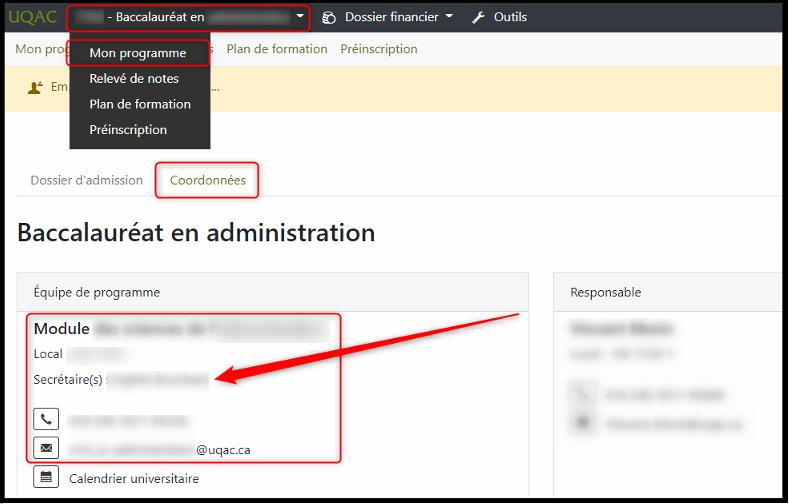Choose Préinscription in the dark dropdown list
The width and height of the screenshot is (789, 504).
128,130
